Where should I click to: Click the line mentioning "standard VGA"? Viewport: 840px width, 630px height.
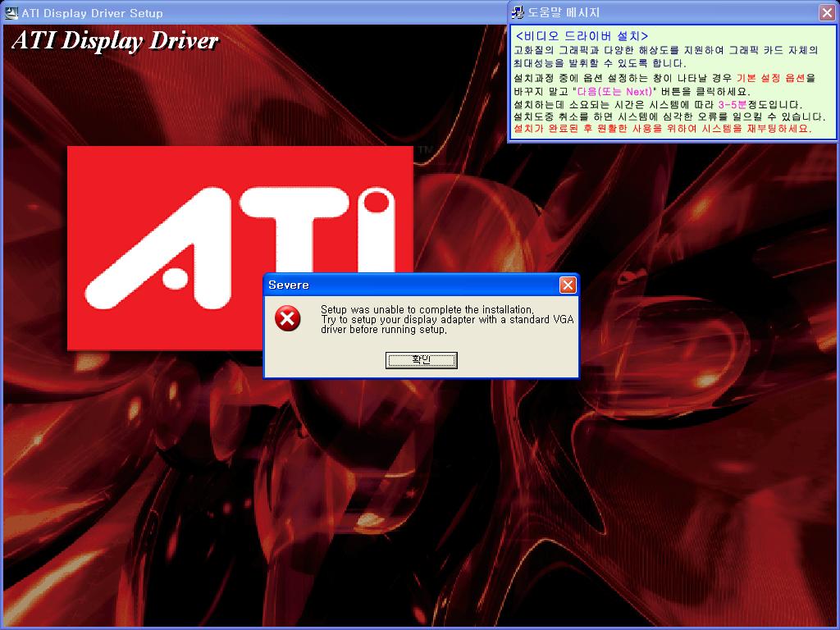(x=447, y=319)
